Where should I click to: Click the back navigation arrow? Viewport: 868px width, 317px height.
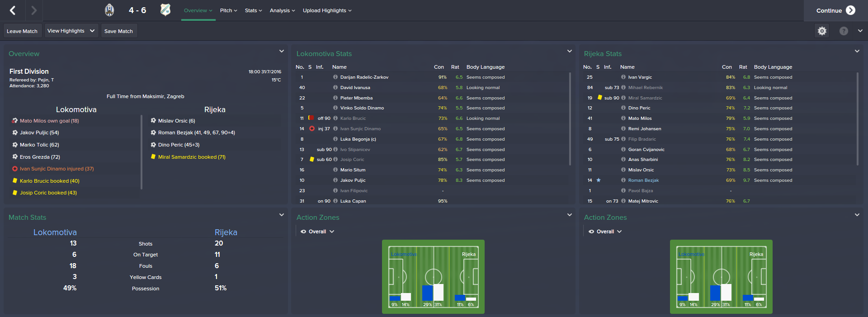tap(13, 10)
